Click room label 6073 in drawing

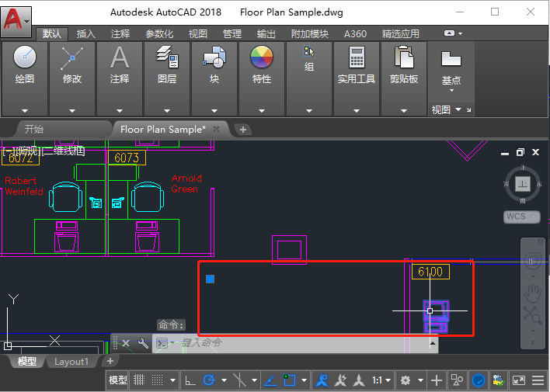(x=127, y=158)
